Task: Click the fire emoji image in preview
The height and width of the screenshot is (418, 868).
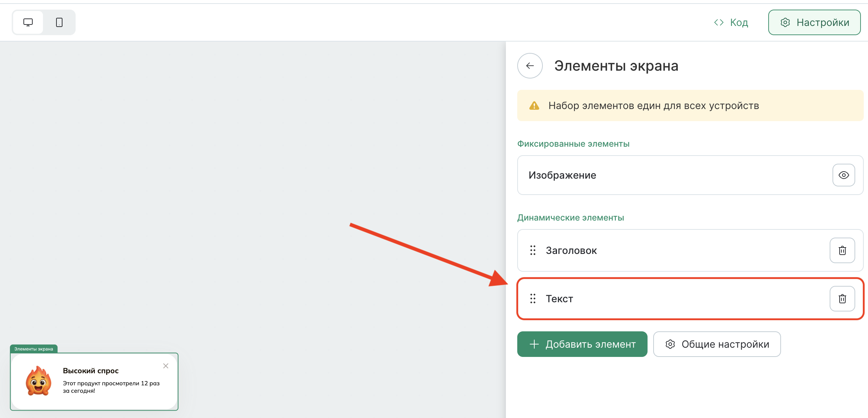Action: 38,381
